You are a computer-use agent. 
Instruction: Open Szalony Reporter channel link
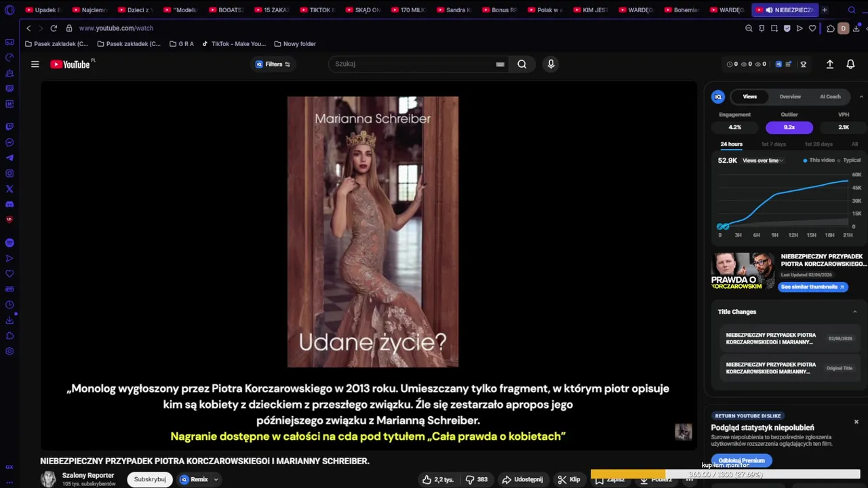(88, 475)
